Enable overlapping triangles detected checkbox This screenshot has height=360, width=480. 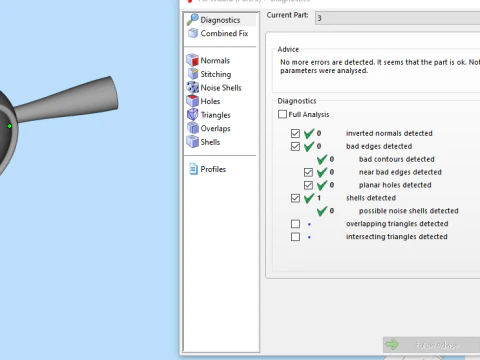[295, 224]
